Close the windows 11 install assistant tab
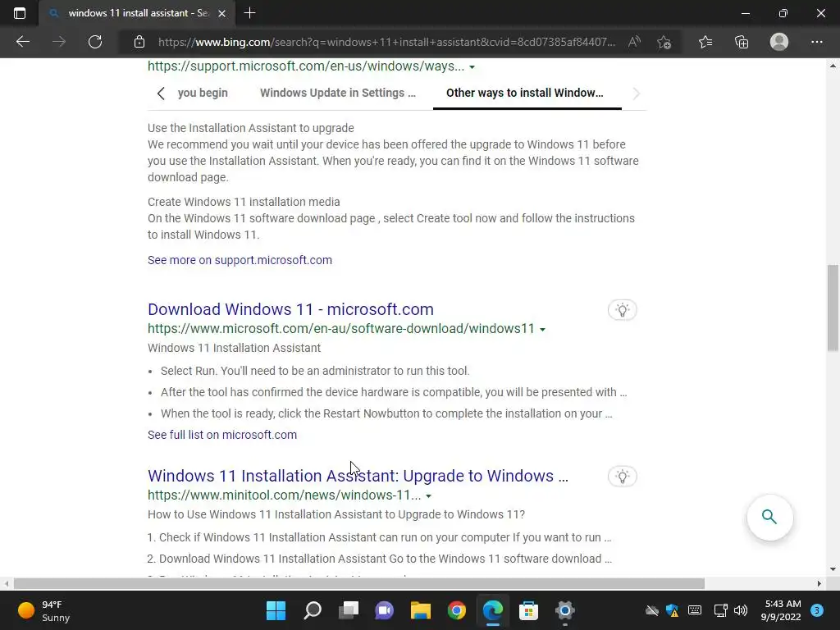840x630 pixels. (x=221, y=13)
